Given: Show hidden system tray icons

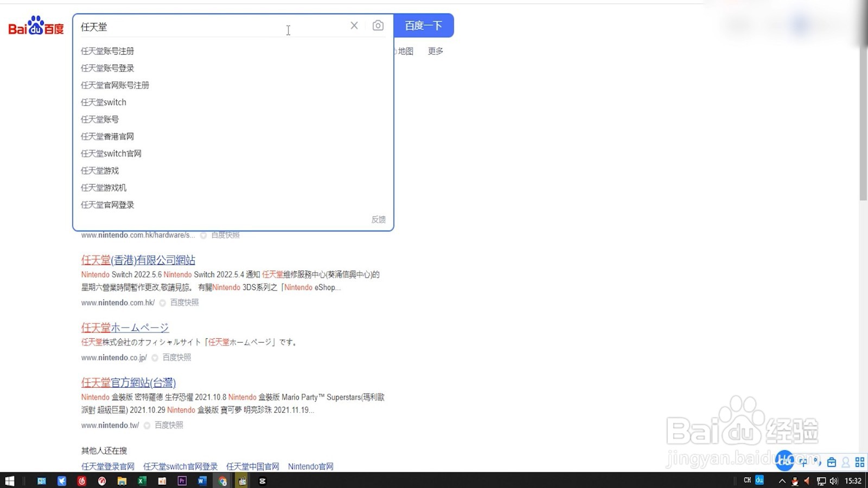Looking at the screenshot, I should [x=782, y=481].
